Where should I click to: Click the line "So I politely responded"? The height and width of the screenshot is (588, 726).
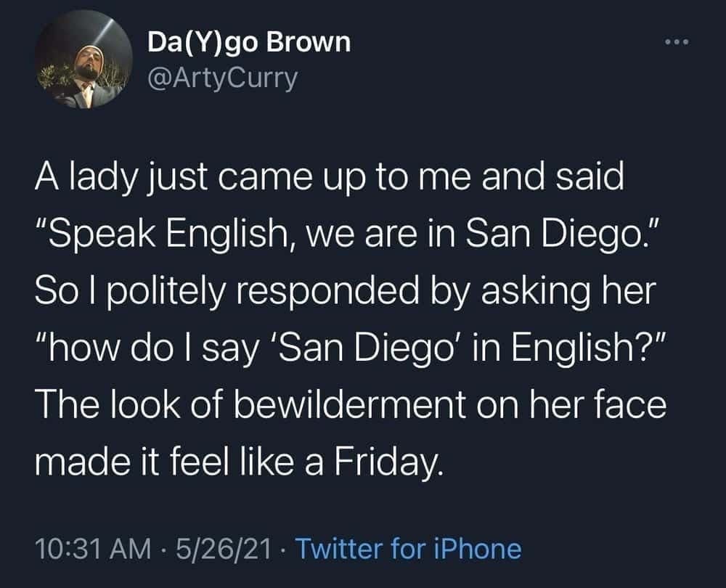point(346,293)
